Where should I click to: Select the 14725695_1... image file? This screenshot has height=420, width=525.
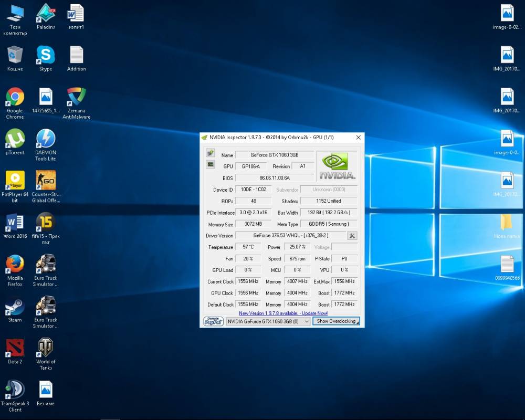[46, 100]
